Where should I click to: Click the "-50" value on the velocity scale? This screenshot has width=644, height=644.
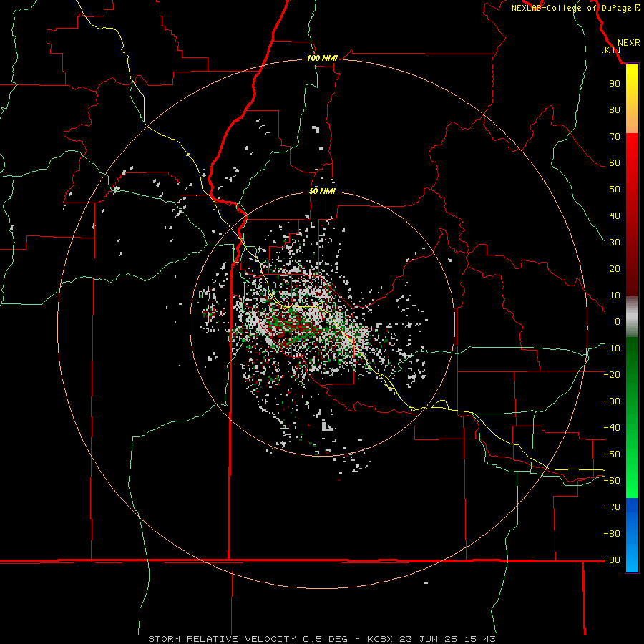pyautogui.click(x=612, y=454)
